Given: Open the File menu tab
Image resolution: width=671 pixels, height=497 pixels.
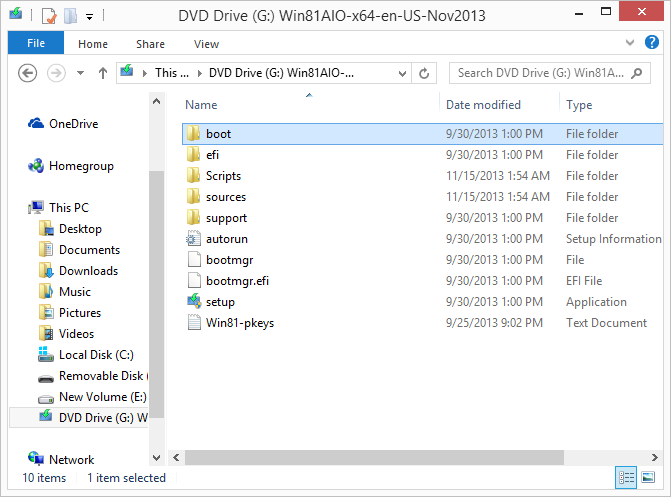Looking at the screenshot, I should 36,43.
